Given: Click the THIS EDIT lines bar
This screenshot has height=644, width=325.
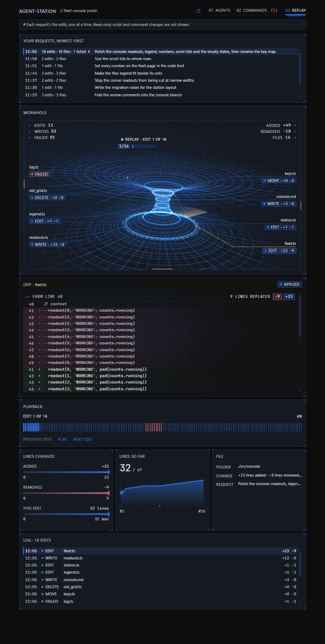Looking at the screenshot, I should click(x=66, y=514).
